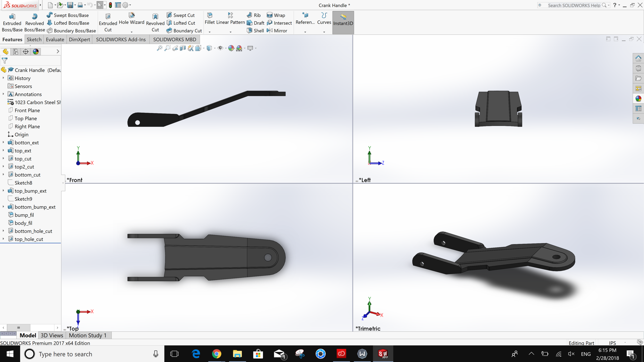The image size is (644, 362).
Task: Expand the top_bump_ext feature
Action: click(x=3, y=191)
